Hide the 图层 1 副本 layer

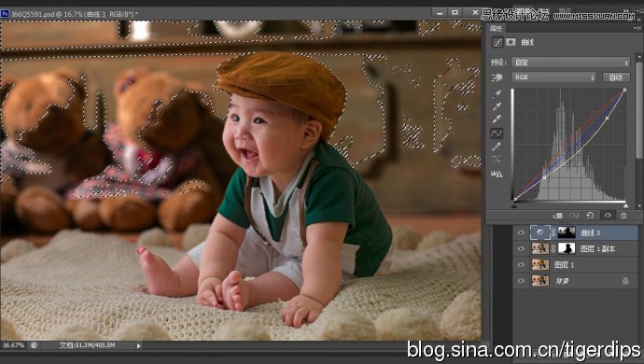coord(521,248)
